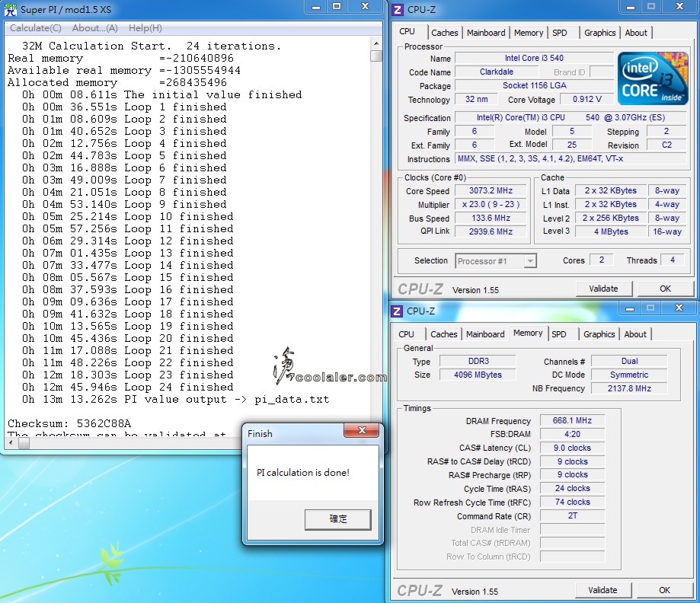The width and height of the screenshot is (700, 603).
Task: Click the x 23.0 ( 9 - 23 ) multiplier value
Action: click(491, 204)
